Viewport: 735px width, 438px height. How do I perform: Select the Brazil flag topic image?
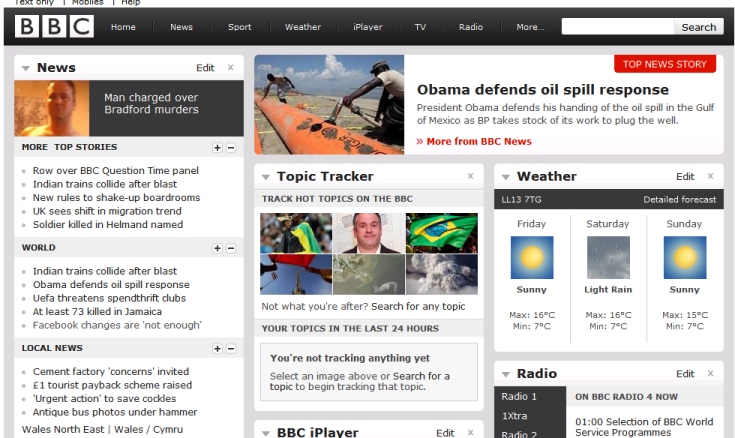442,233
